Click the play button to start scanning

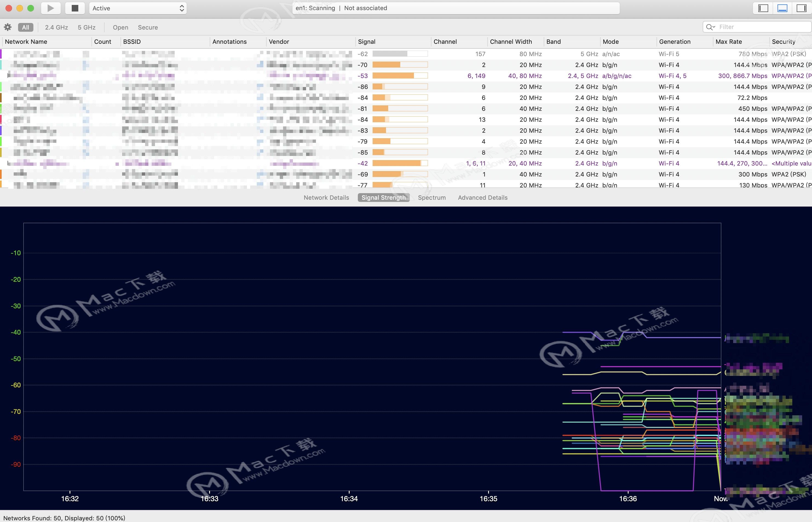51,8
